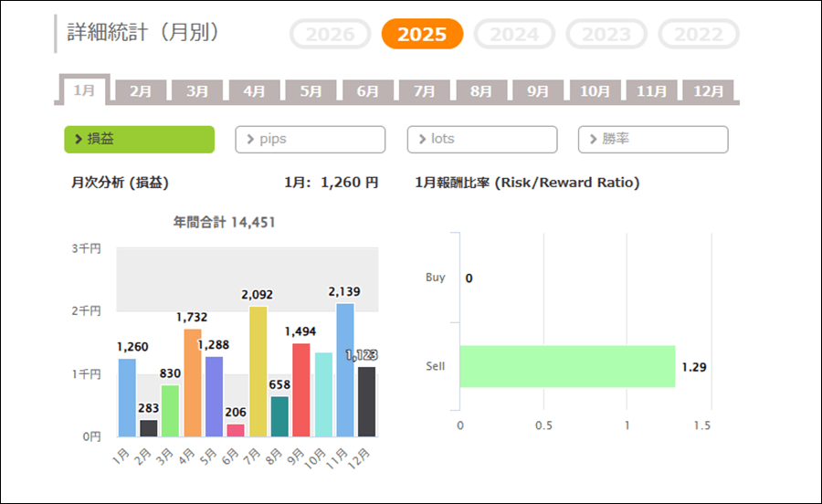This screenshot has width=822, height=504.
Task: Switch to the 4月 tab
Action: click(x=254, y=91)
